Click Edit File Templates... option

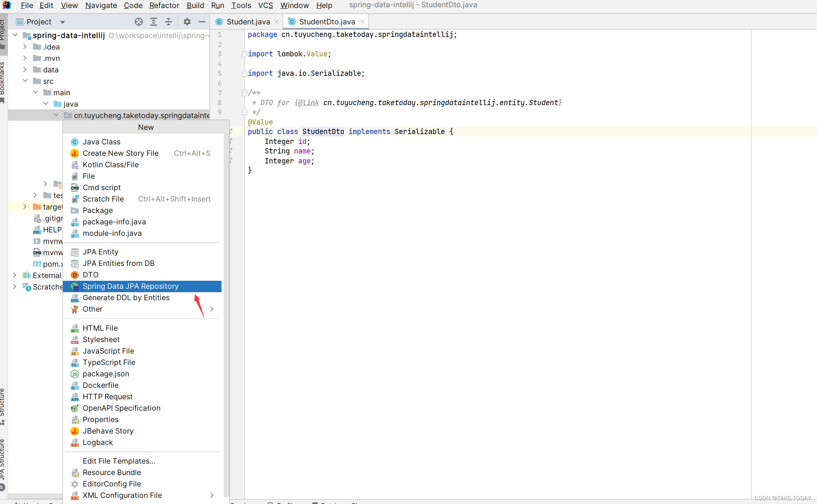click(x=119, y=461)
